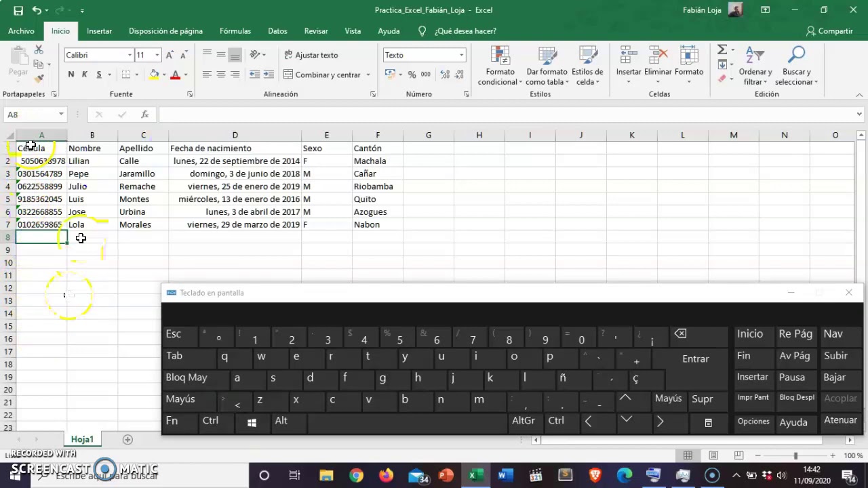The image size is (868, 488).
Task: Open the font size dropdown
Action: tap(157, 55)
